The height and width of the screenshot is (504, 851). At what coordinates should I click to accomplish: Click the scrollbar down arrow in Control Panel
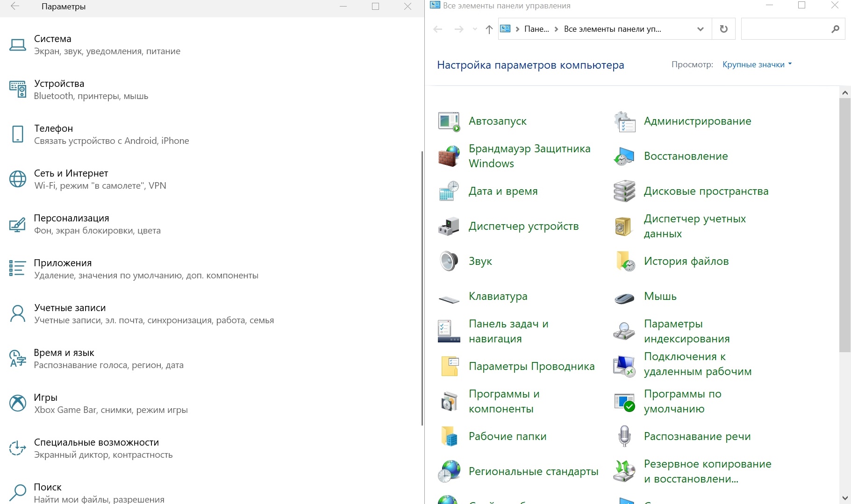pos(845,498)
